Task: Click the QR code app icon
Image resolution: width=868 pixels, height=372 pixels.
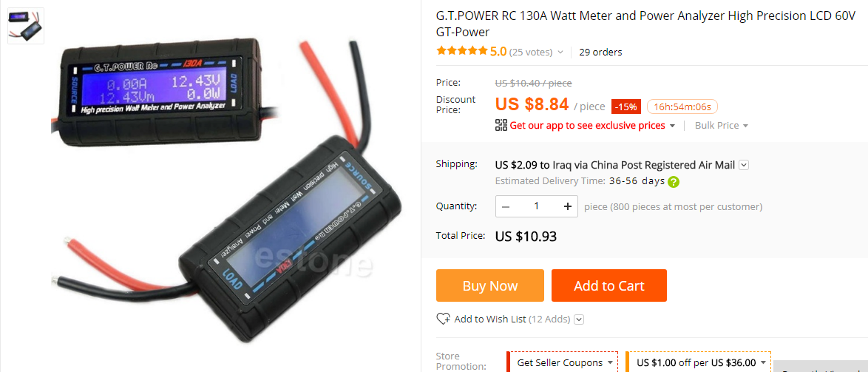Action: [x=501, y=125]
